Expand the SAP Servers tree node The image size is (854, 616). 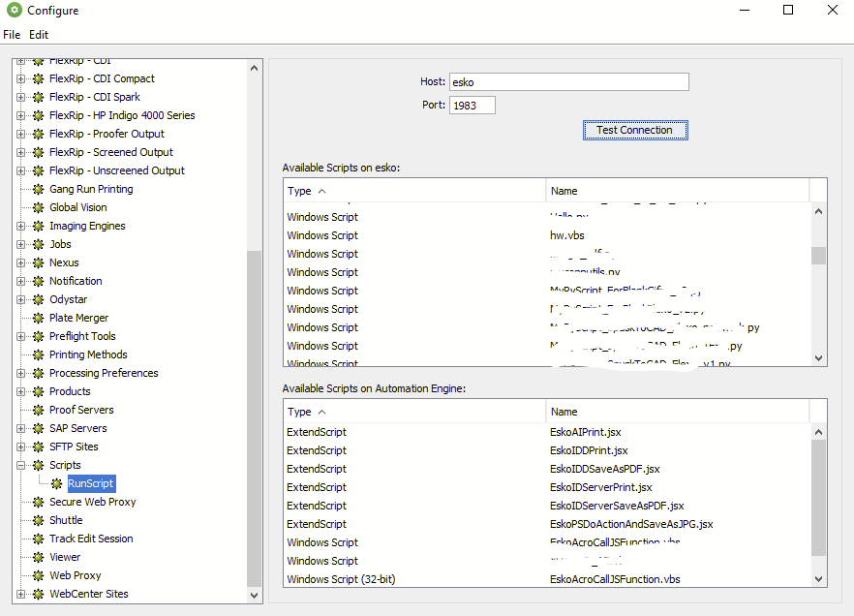[20, 428]
